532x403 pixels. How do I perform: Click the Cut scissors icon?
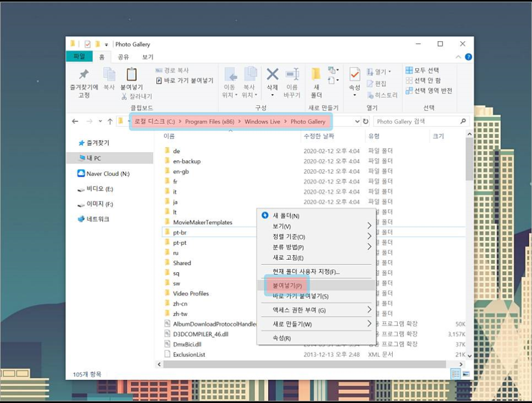tap(124, 97)
